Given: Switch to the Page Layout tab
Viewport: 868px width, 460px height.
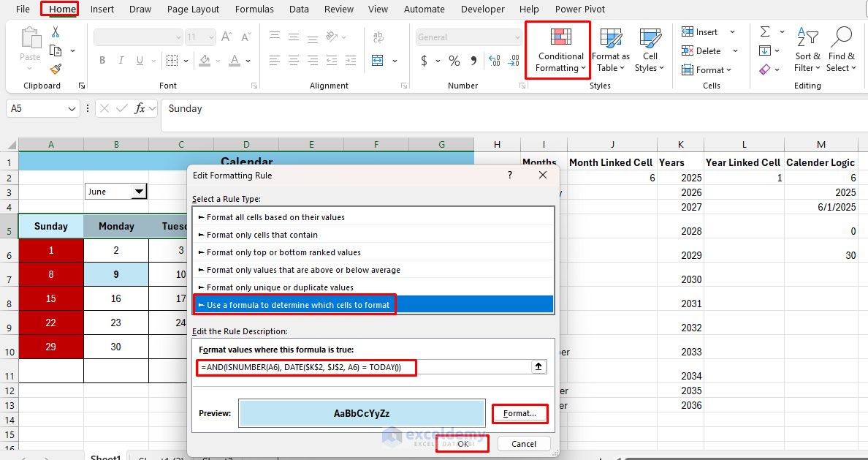Looking at the screenshot, I should (193, 9).
